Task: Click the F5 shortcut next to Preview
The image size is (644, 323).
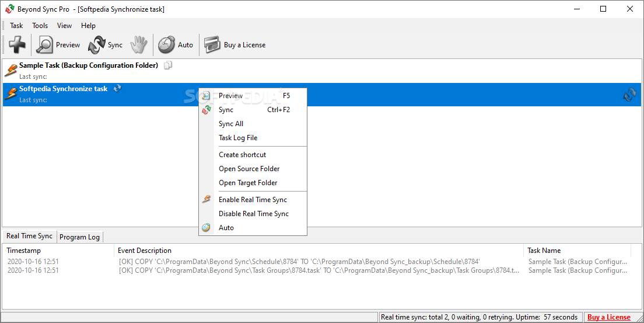Action: pyautogui.click(x=286, y=95)
